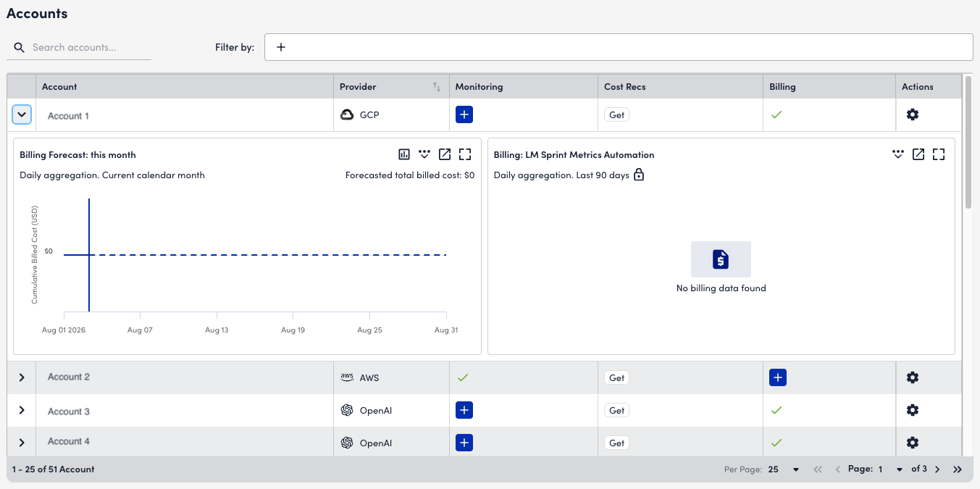
Task: Open Account 2 settings gear
Action: 913,377
